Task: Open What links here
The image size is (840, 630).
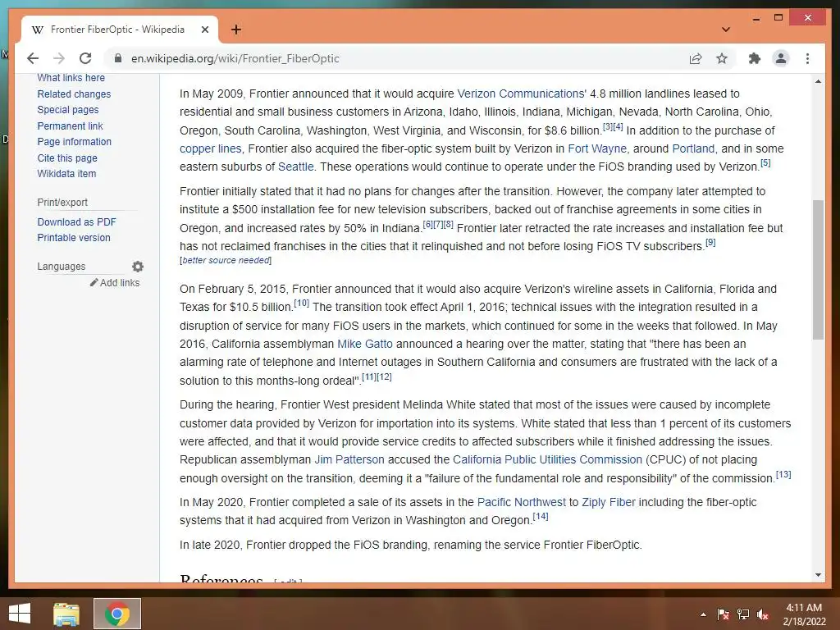Action: click(71, 78)
